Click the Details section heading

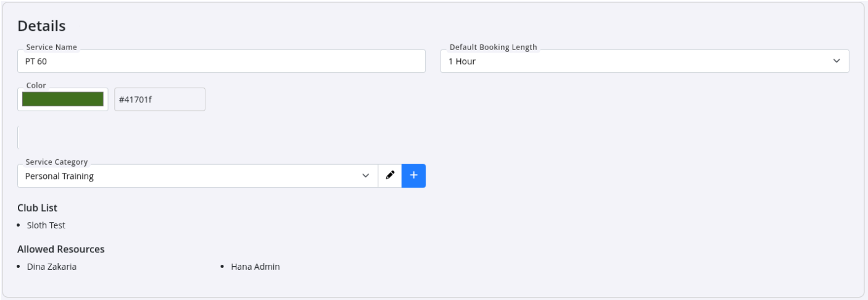[x=41, y=26]
